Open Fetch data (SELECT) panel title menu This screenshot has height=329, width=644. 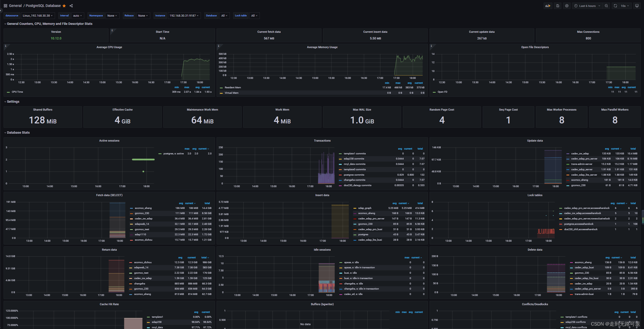pyautogui.click(x=109, y=195)
